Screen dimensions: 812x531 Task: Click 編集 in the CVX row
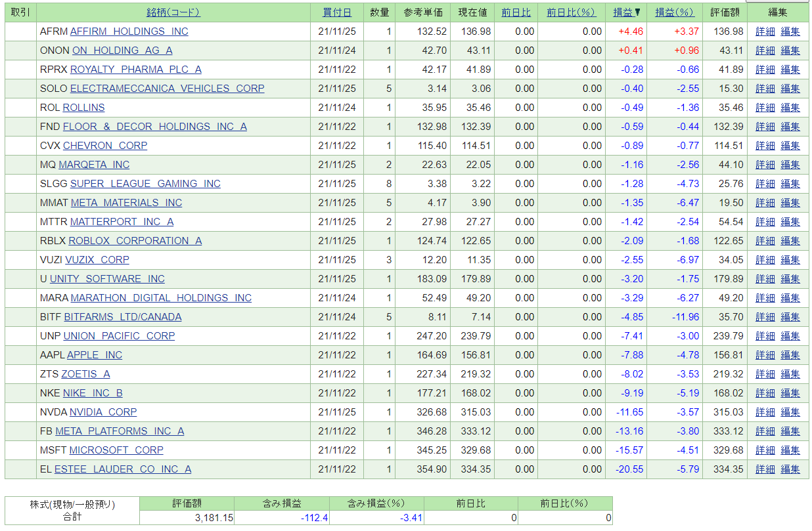click(x=790, y=146)
